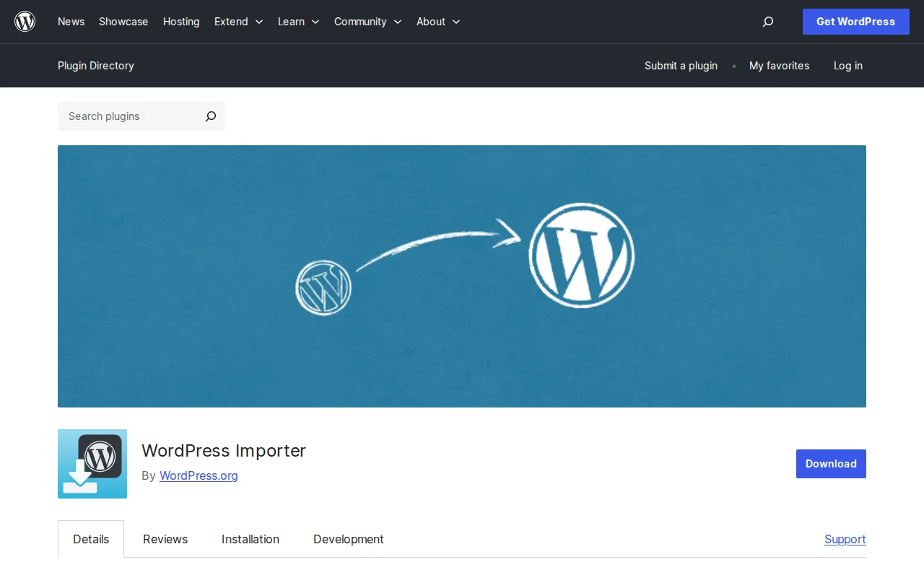Select the Details tab
Screen dimensions: 924x578
(91, 539)
